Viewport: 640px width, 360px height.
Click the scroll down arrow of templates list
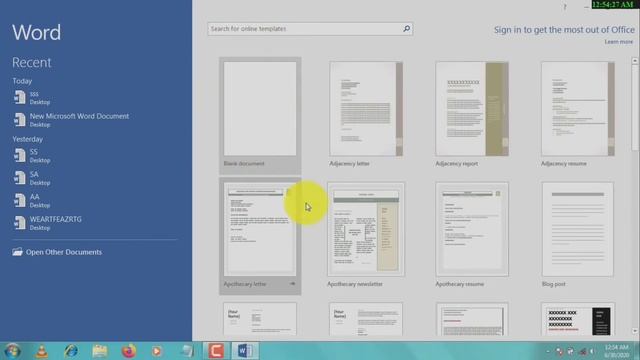635,331
